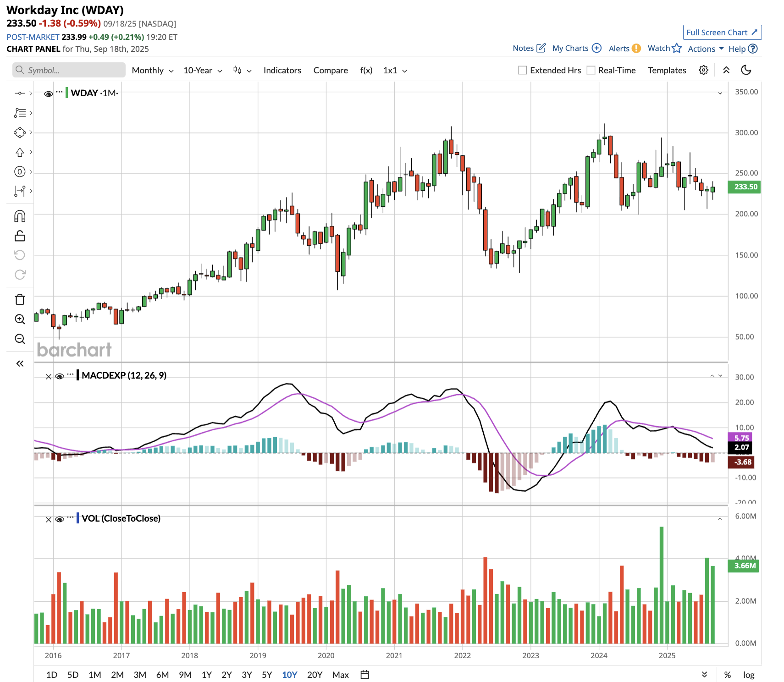Click the zoom in magnifier icon

click(x=20, y=319)
